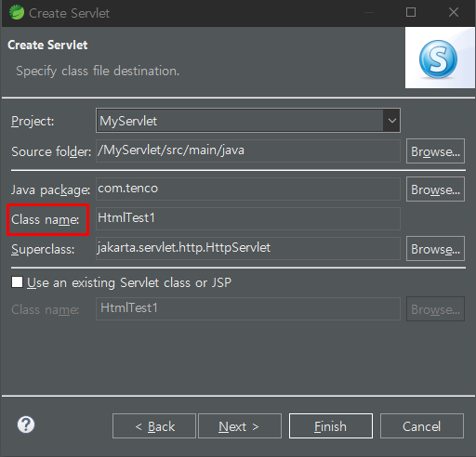Click the disabled Browse button at bottom

pyautogui.click(x=435, y=309)
